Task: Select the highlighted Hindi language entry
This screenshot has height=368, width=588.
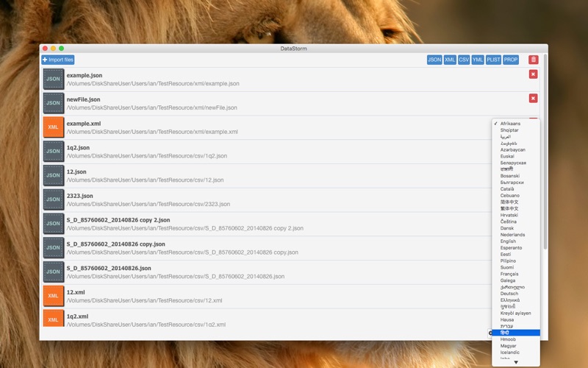Action: pyautogui.click(x=516, y=333)
